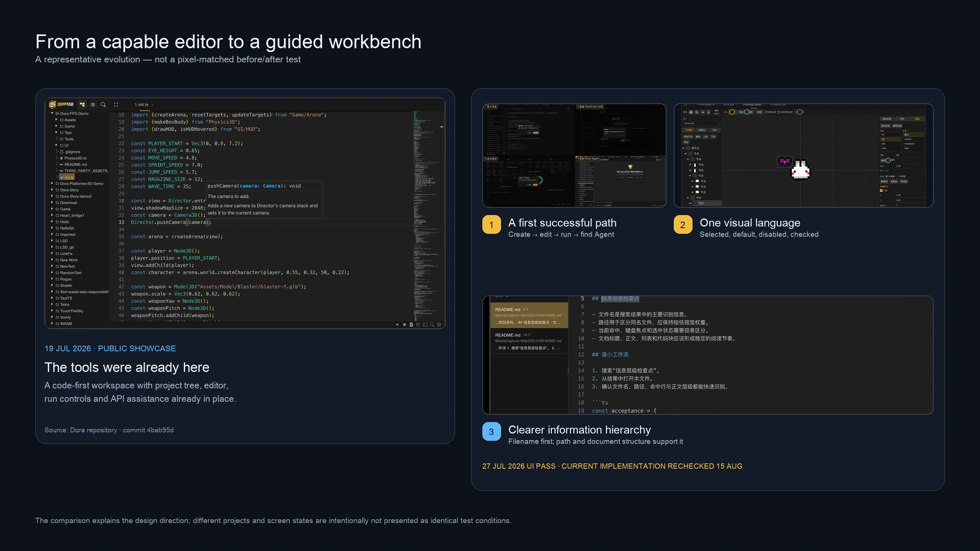Screen dimensions: 980x551
Task: Hide the root node via its eye icon
Action: click(x=683, y=148)
